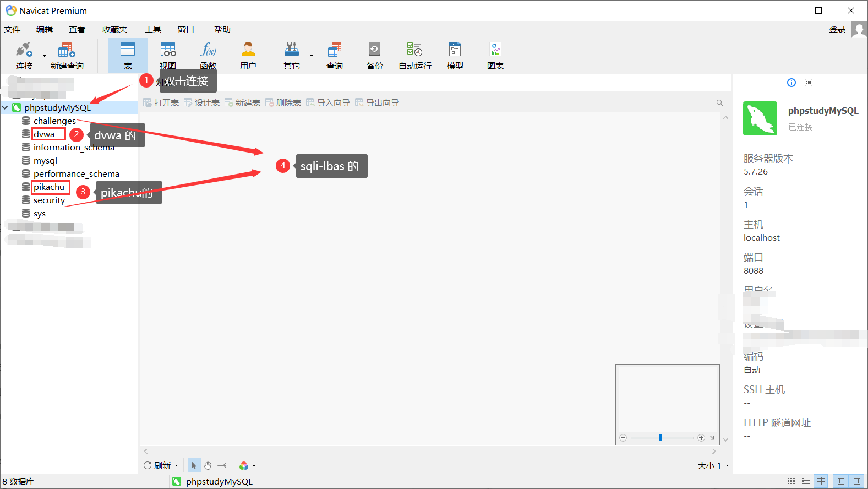This screenshot has width=868, height=489.
Task: Open the dropdown arrow next to 其它
Action: tap(312, 56)
